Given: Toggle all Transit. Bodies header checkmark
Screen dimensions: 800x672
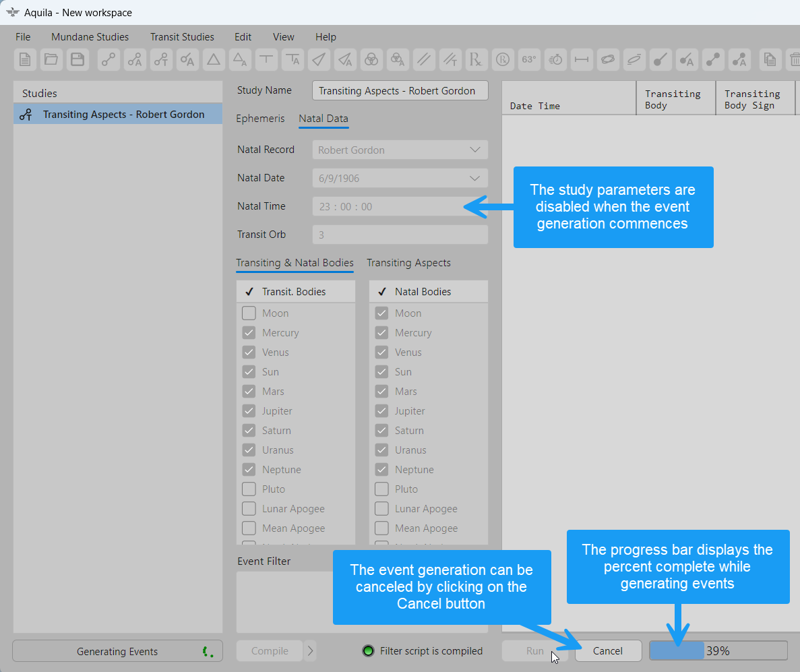Looking at the screenshot, I should pyautogui.click(x=249, y=292).
